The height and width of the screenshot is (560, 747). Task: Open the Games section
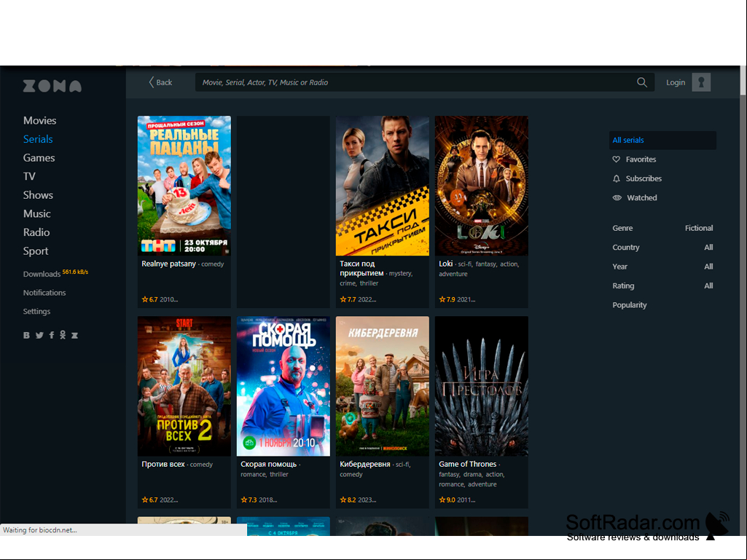pos(39,157)
